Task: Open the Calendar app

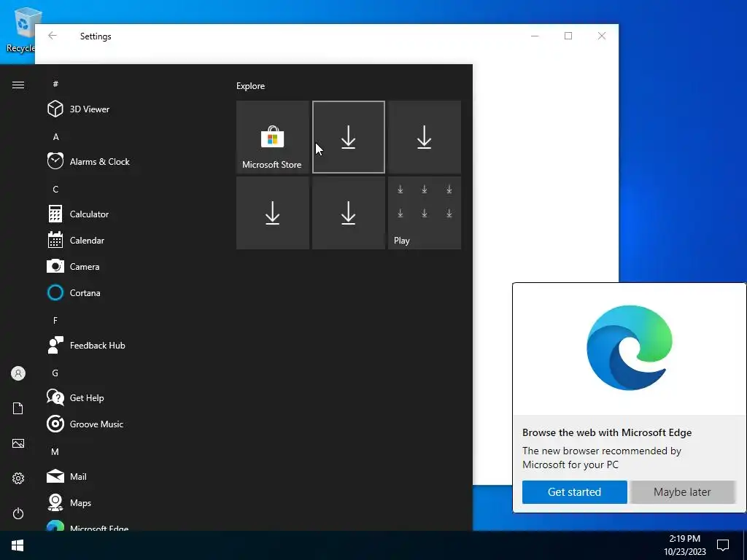Action: pyautogui.click(x=87, y=240)
